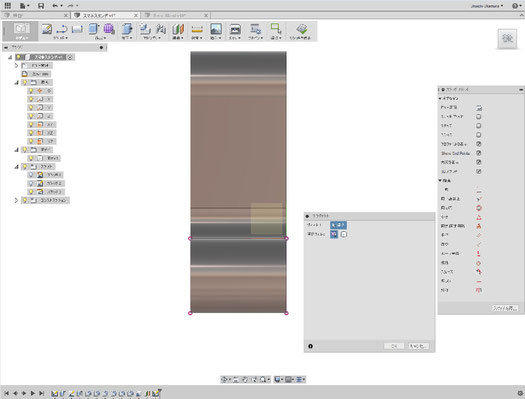The image size is (525, 399).
Task: Select the Create Sketch toolbar icon
Action: (47, 29)
